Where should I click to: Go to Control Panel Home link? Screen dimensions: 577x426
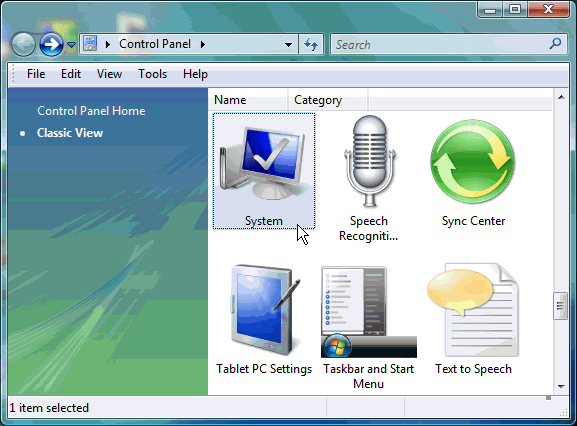91,111
